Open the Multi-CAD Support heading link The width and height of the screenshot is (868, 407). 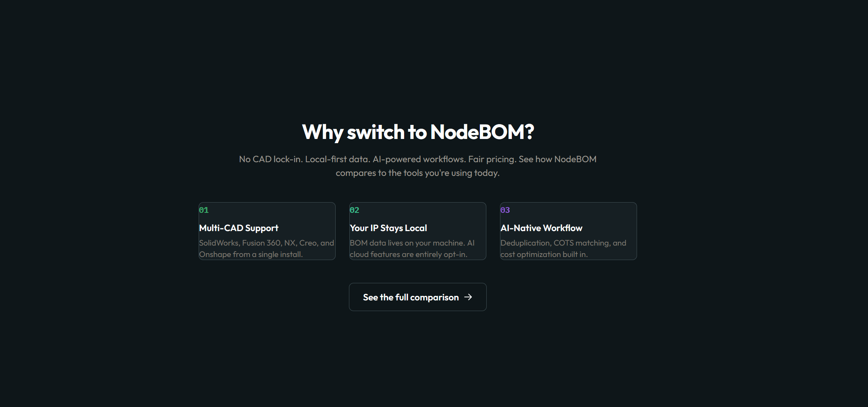239,228
